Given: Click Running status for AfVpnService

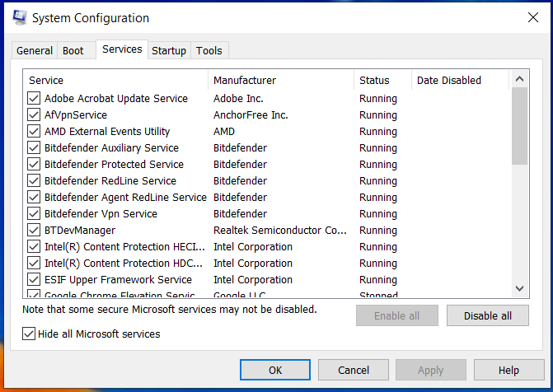Looking at the screenshot, I should (378, 115).
